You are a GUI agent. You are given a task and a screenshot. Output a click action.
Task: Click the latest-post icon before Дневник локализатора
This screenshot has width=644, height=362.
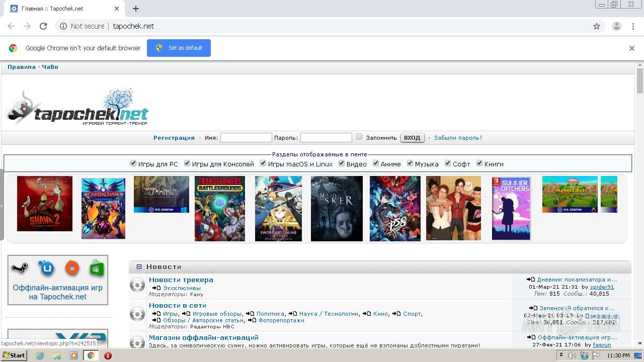(x=531, y=280)
